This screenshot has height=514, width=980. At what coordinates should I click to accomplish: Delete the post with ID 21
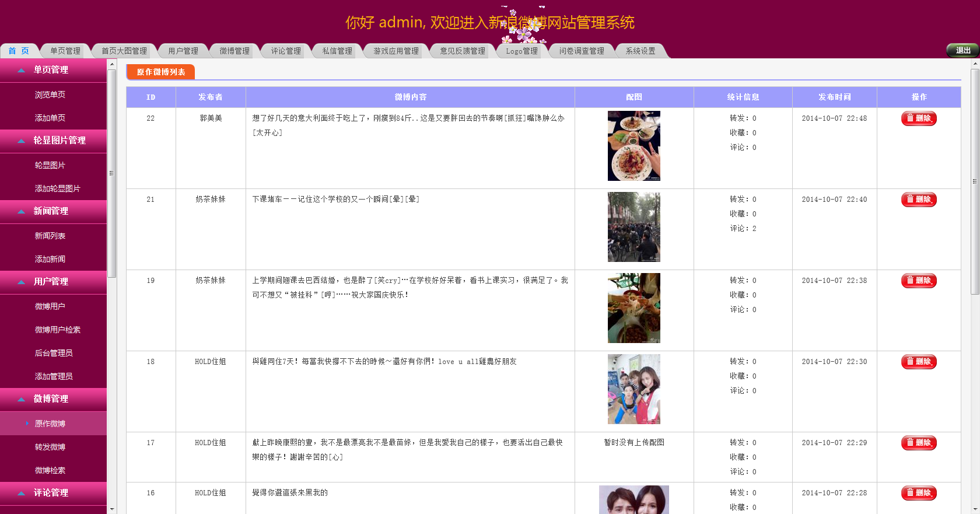(x=919, y=200)
